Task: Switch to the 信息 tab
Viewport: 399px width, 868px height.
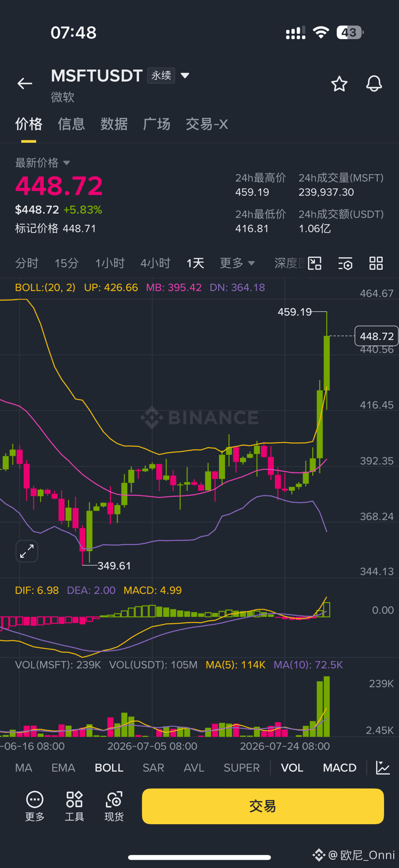Action: pyautogui.click(x=71, y=124)
